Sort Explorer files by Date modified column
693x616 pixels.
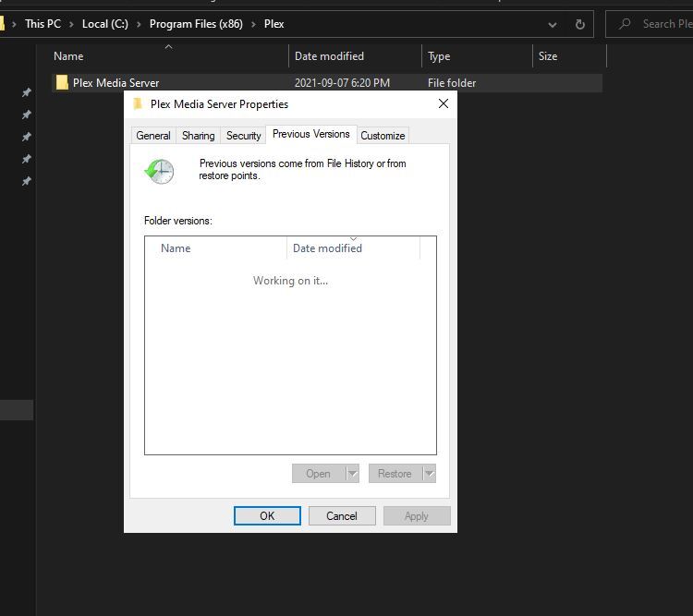click(356, 56)
